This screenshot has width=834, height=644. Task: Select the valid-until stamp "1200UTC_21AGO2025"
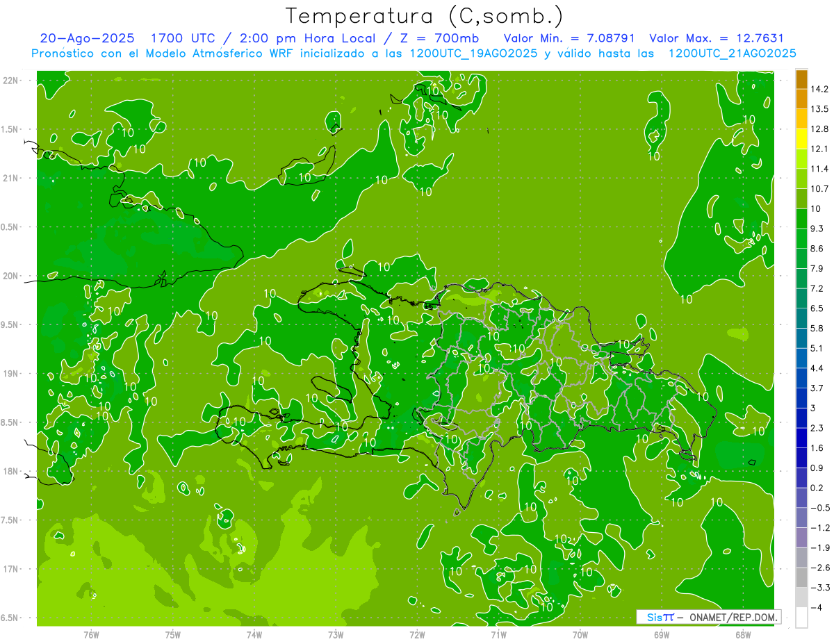732,53
